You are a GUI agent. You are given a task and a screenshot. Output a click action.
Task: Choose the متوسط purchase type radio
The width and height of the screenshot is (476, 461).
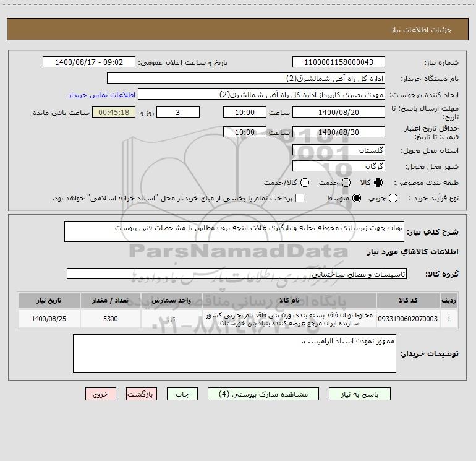click(x=357, y=198)
